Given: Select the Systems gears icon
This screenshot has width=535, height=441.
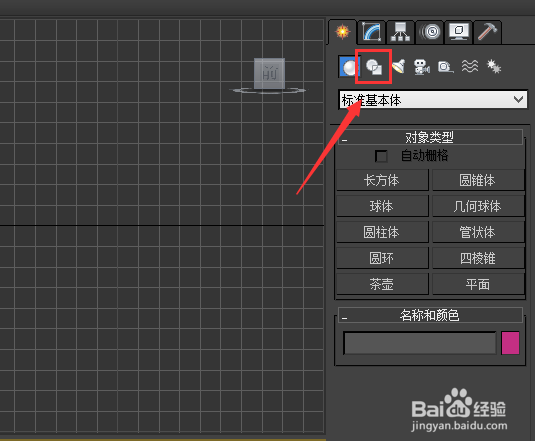Looking at the screenshot, I should [x=494, y=67].
